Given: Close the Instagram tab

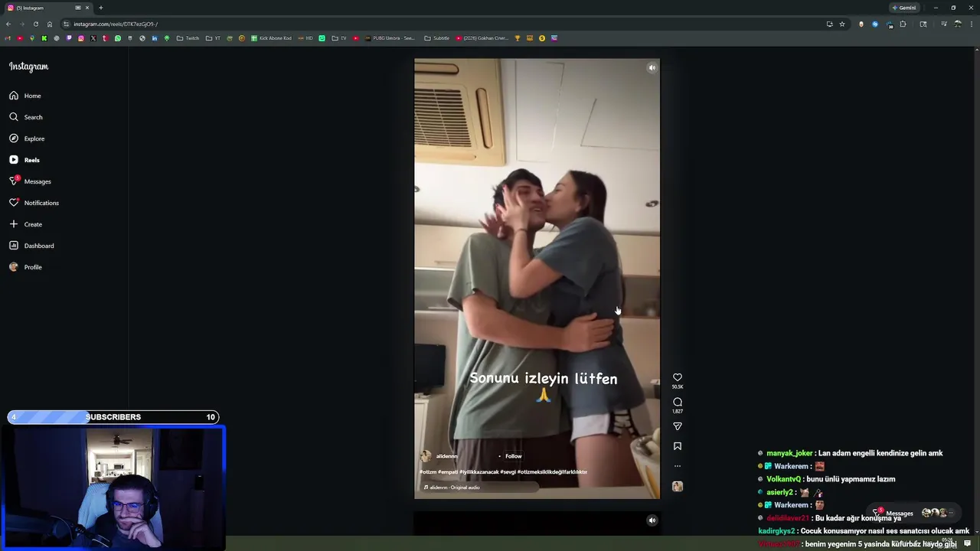Looking at the screenshot, I should tap(87, 8).
